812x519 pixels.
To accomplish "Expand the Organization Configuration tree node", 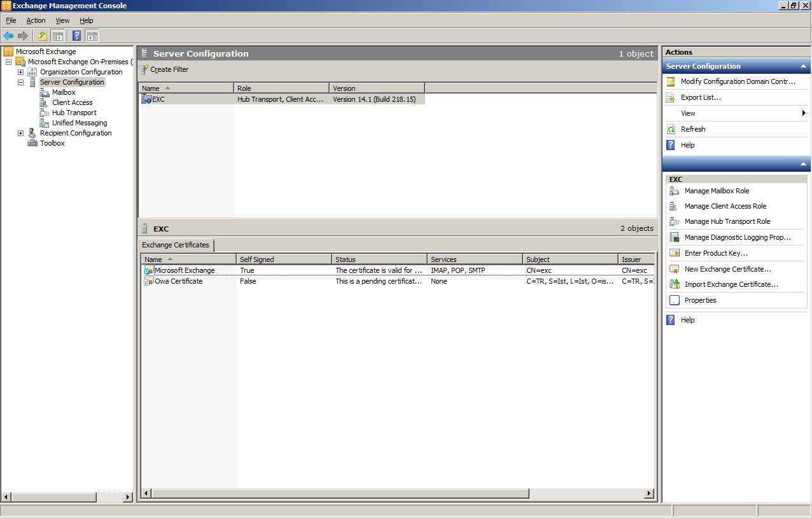I will click(20, 72).
